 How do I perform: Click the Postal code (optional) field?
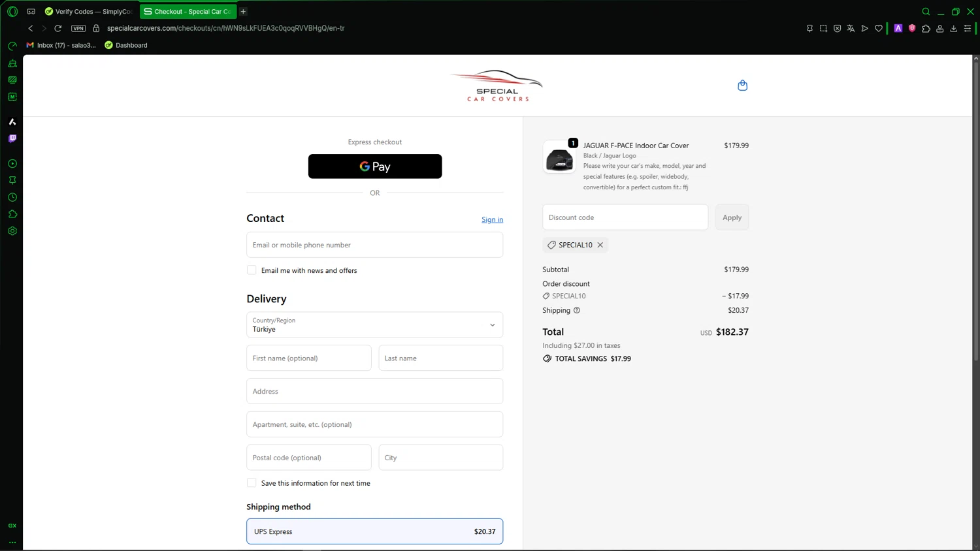coord(309,458)
